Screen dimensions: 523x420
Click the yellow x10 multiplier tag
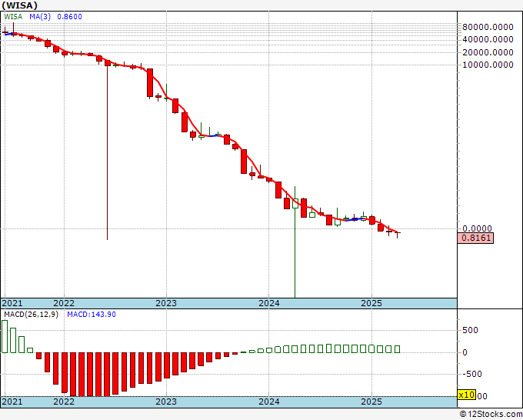click(x=466, y=395)
